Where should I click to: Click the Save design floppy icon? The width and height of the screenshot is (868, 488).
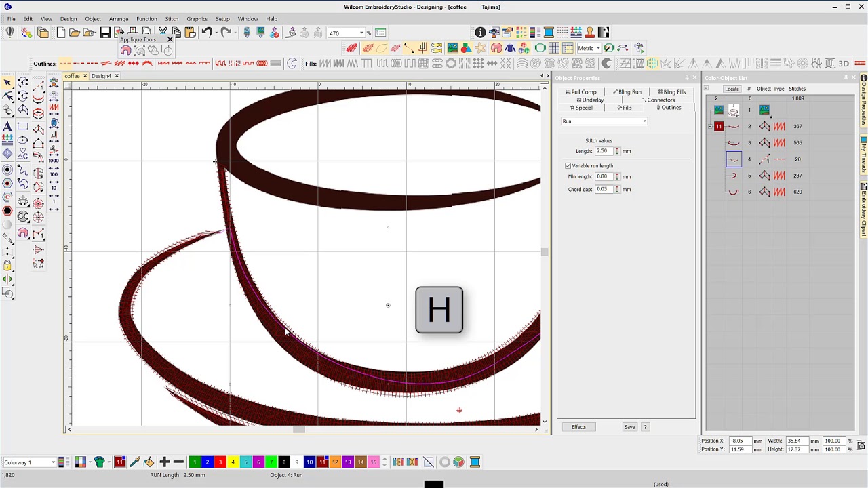(x=105, y=33)
